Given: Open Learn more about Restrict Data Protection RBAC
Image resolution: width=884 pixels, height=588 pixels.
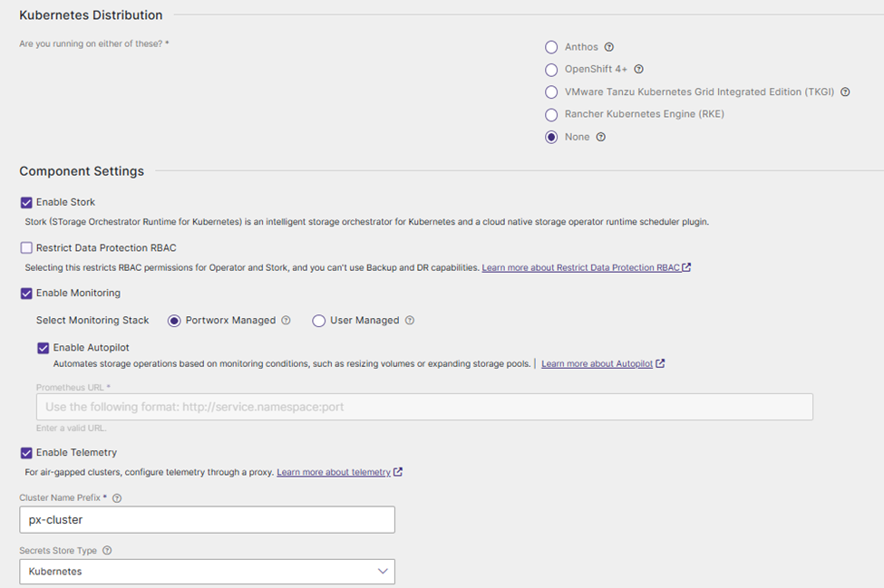Looking at the screenshot, I should pyautogui.click(x=580, y=267).
